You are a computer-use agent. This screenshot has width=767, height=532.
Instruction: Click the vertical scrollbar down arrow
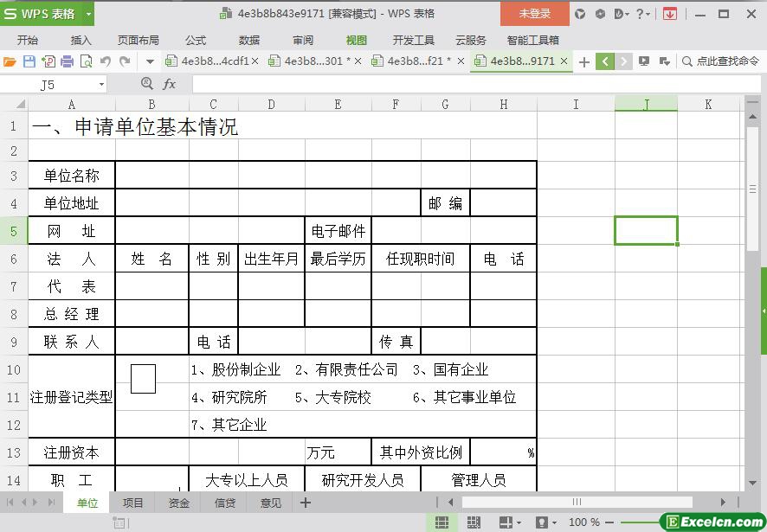(x=753, y=484)
